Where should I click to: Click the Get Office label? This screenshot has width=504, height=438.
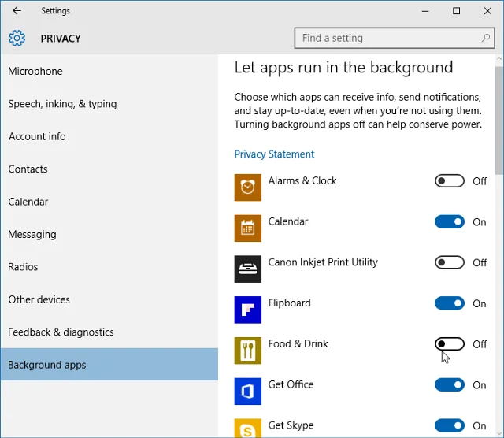(291, 384)
